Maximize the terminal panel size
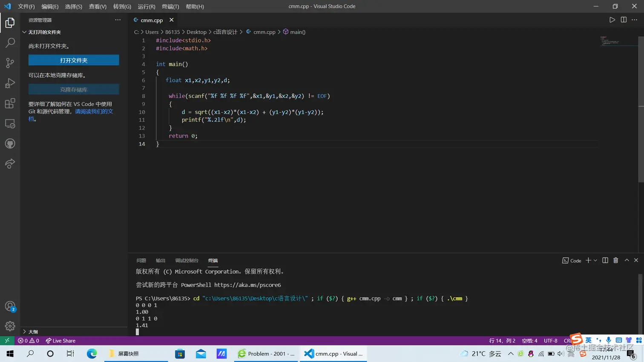644x362 pixels. 627,260
